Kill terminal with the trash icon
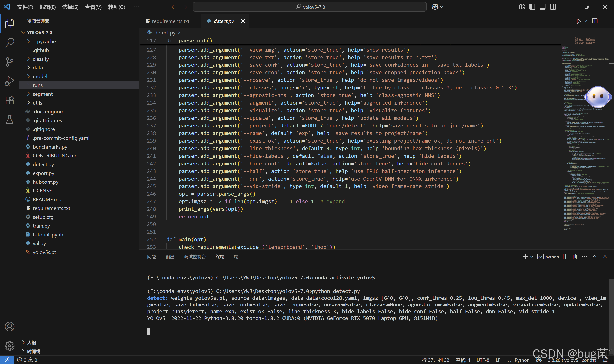Image resolution: width=614 pixels, height=364 pixels. (x=575, y=257)
